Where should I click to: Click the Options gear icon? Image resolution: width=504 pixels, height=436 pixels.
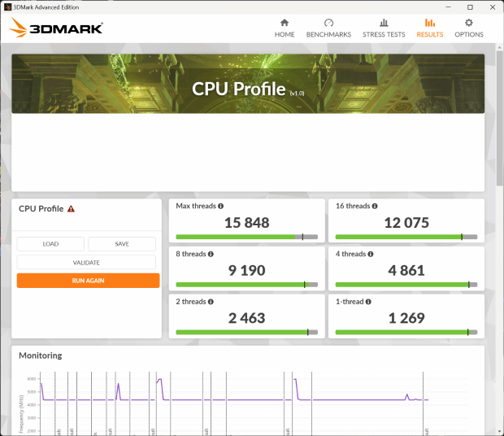(469, 23)
